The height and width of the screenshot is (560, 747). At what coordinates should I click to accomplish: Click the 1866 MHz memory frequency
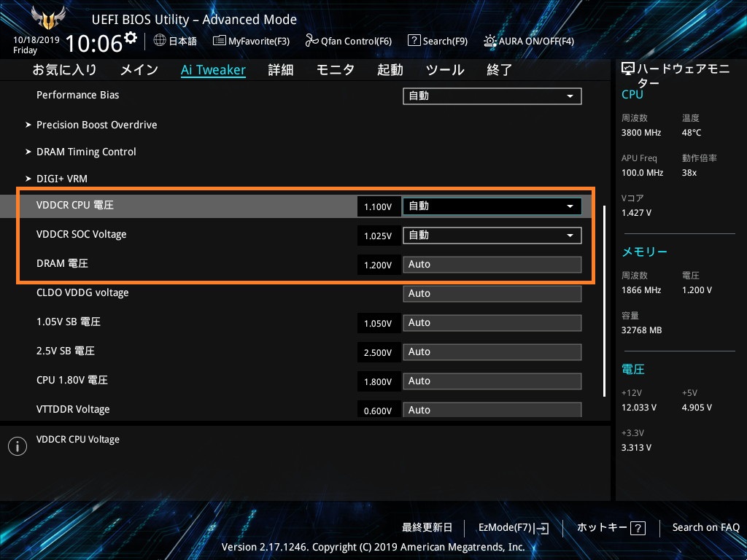click(x=641, y=290)
